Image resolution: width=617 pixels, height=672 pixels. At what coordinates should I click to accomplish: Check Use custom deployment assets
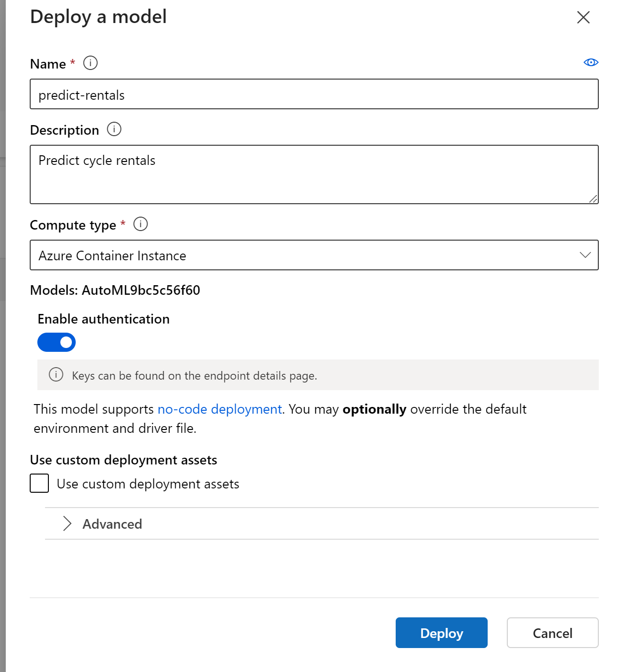point(40,483)
